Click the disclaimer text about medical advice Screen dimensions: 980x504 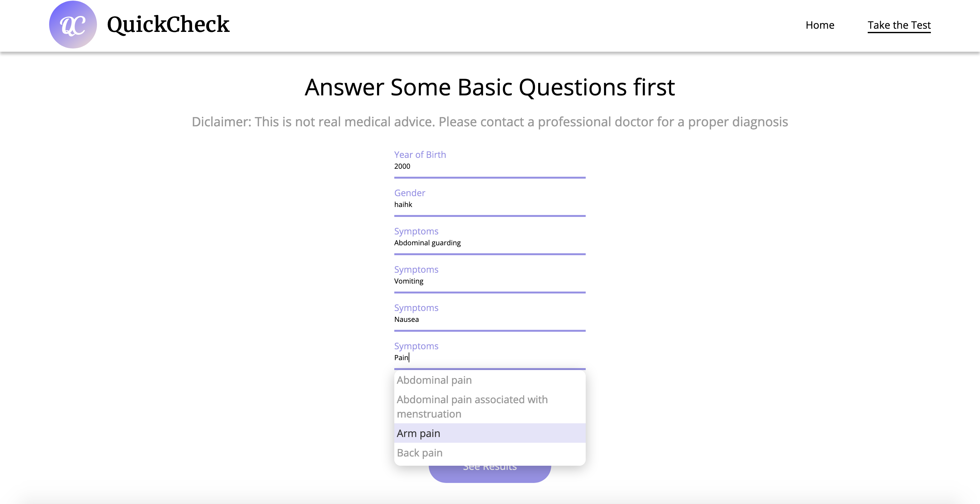tap(490, 122)
